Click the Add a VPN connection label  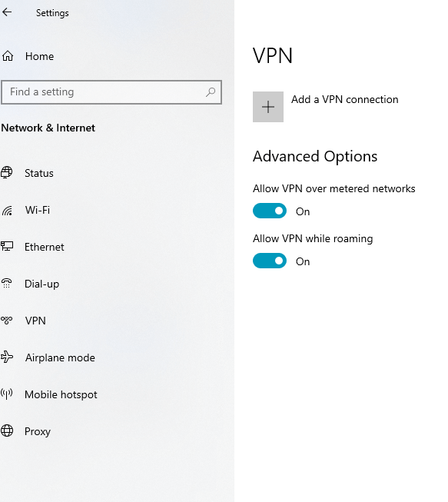point(344,100)
